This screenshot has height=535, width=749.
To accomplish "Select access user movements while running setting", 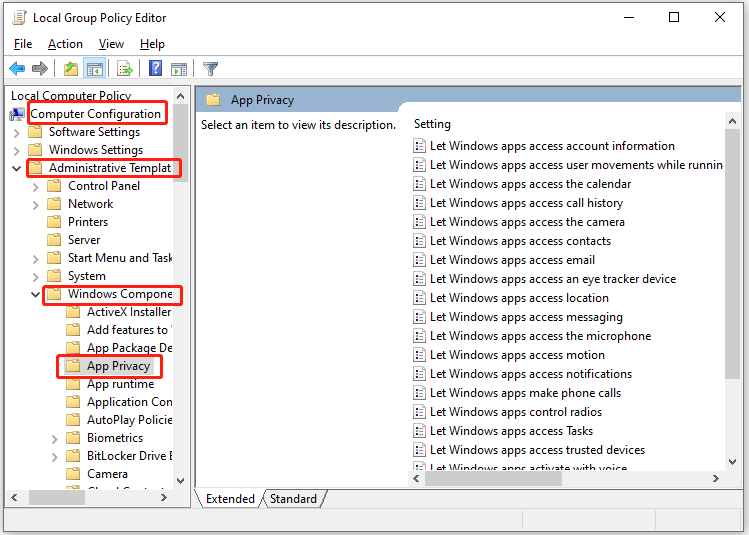I will point(576,165).
